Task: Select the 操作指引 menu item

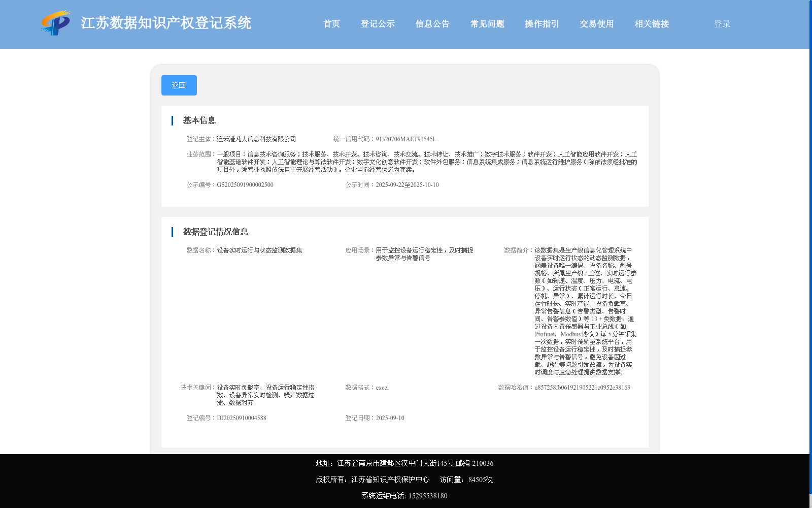Action: pyautogui.click(x=542, y=24)
